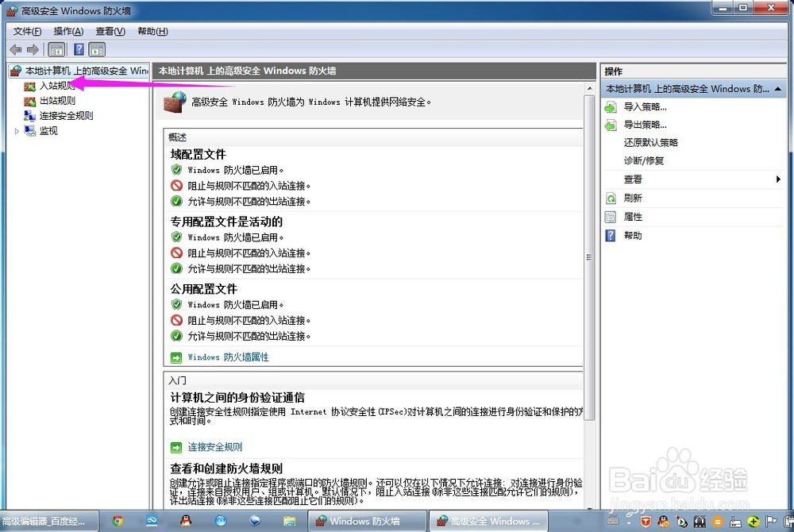Click the green arrow icon beside 连接安全规则 link
The height and width of the screenshot is (532, 794).
tap(175, 448)
